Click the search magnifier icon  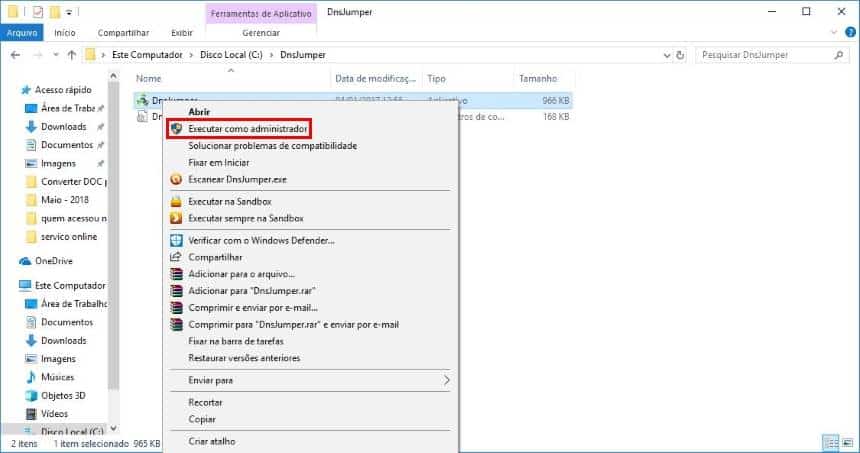pos(839,55)
